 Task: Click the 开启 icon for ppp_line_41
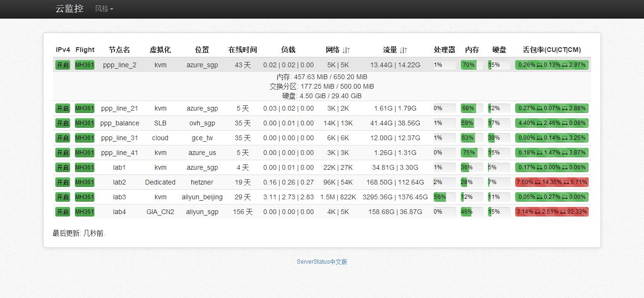62,153
